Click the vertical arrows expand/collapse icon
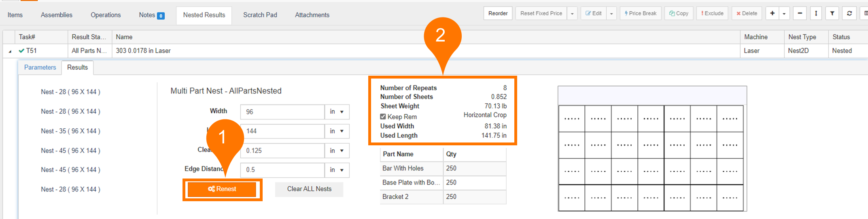 click(x=816, y=13)
